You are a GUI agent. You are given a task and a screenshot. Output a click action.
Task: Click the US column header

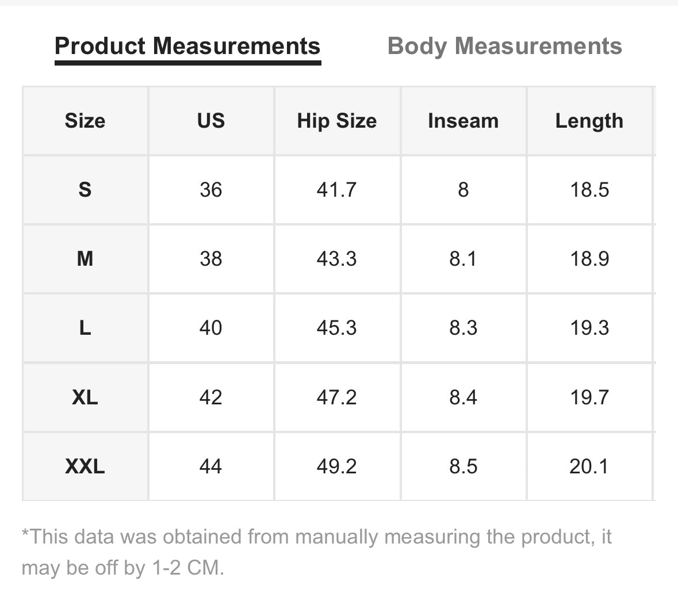tap(211, 121)
